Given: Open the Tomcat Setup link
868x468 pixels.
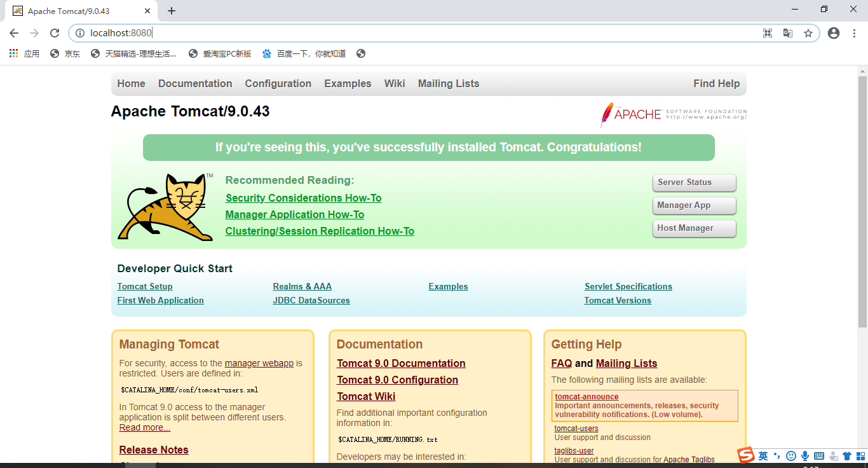Looking at the screenshot, I should [145, 287].
